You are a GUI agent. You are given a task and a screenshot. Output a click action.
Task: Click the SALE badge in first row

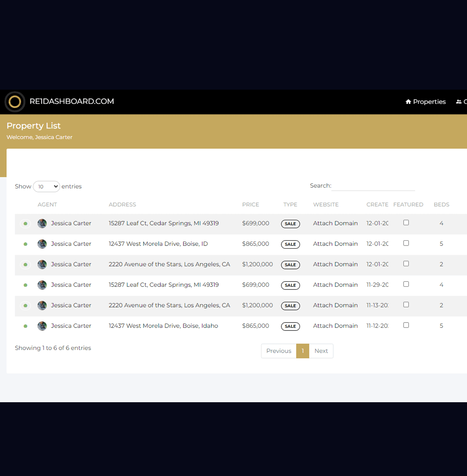point(290,224)
